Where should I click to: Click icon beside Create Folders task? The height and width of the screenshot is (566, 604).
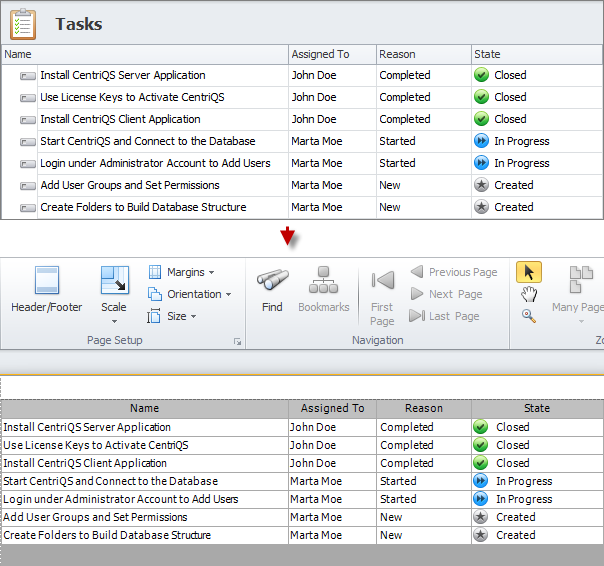click(x=28, y=208)
